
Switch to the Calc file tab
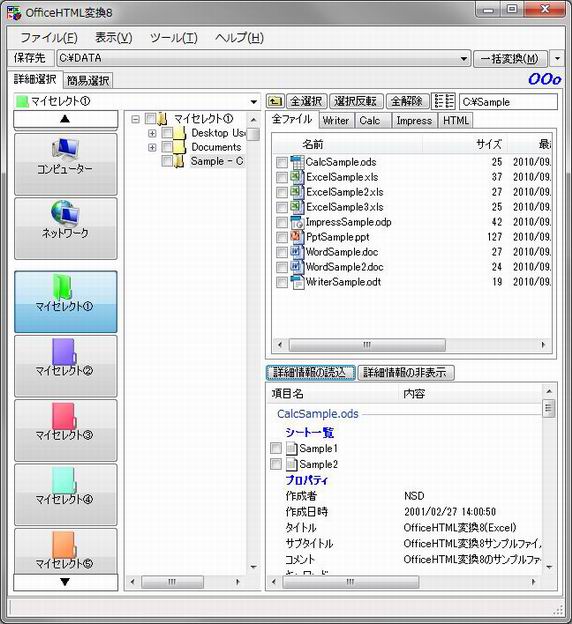372,121
